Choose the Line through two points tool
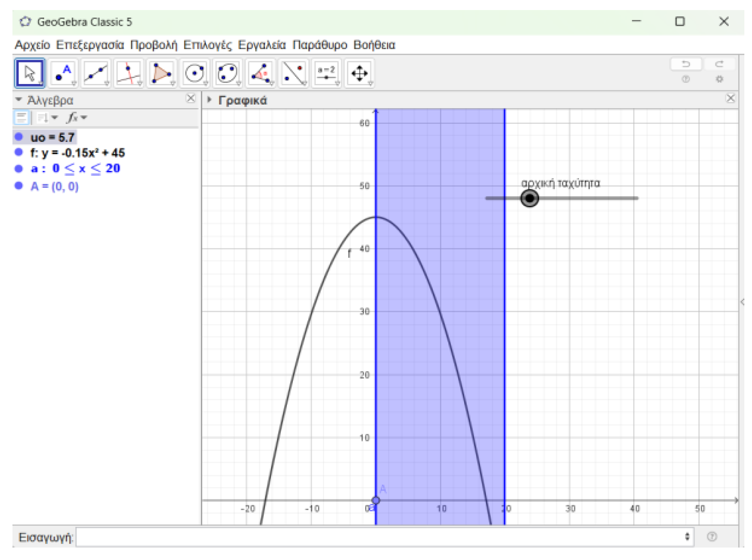The width and height of the screenshot is (752, 560). click(x=96, y=73)
